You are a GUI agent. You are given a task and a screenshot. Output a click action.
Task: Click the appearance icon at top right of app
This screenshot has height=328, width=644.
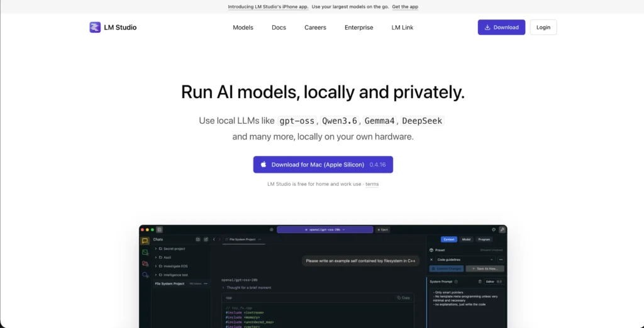click(494, 229)
